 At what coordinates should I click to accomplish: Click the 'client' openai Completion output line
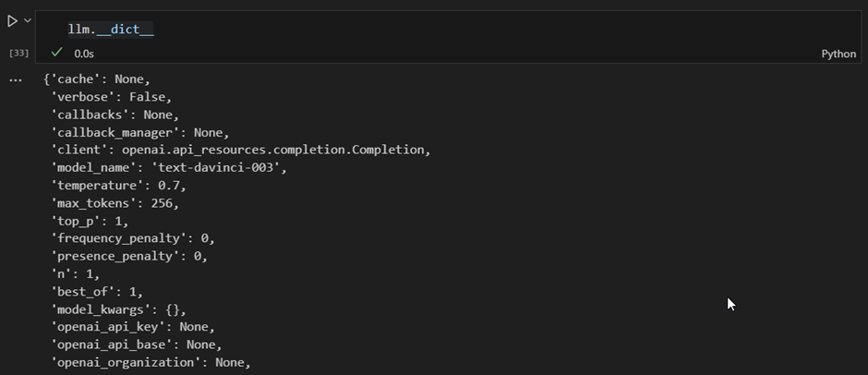tap(241, 150)
